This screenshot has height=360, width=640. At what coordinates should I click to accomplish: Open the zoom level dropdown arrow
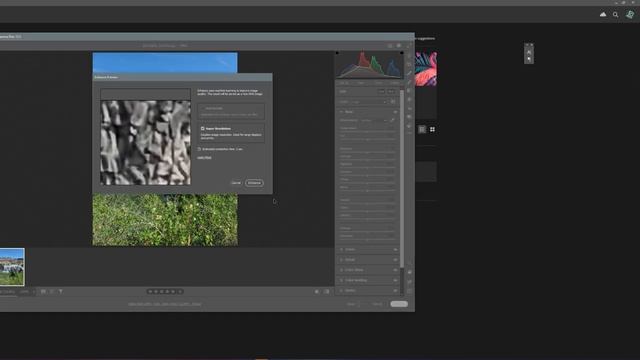point(33,292)
